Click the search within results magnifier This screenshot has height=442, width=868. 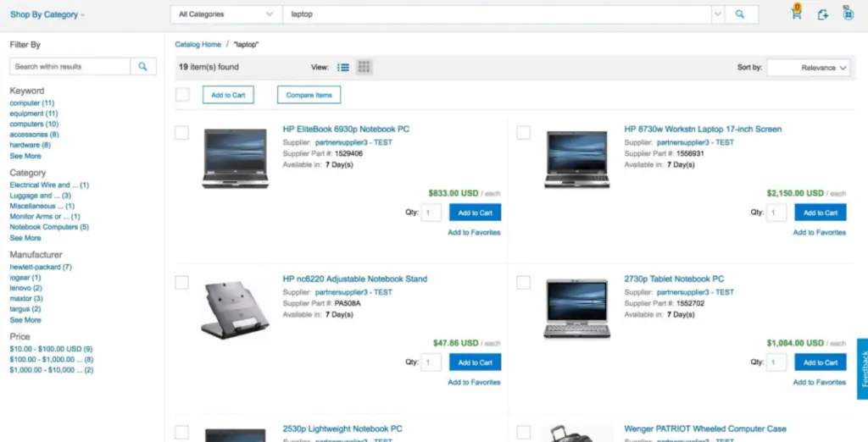(x=143, y=66)
